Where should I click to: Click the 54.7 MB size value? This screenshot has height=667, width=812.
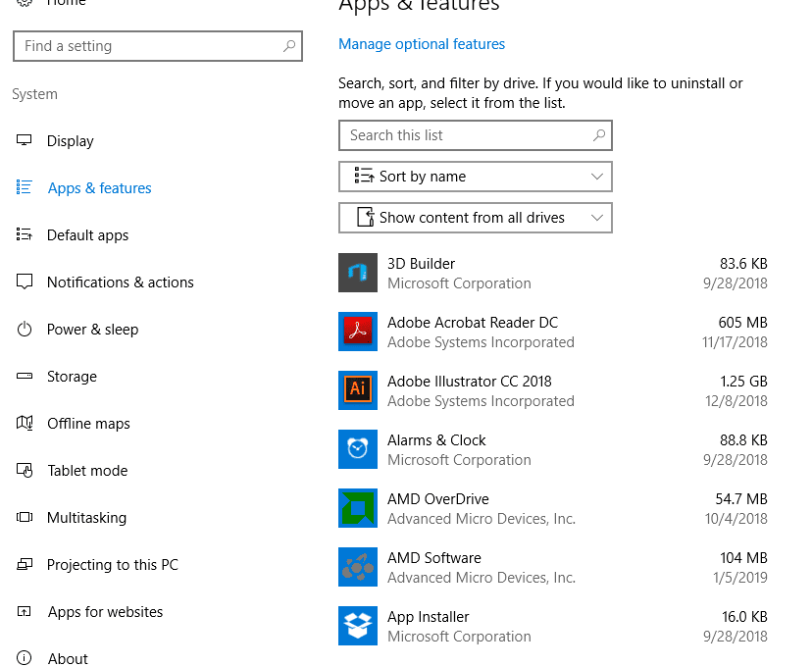741,499
